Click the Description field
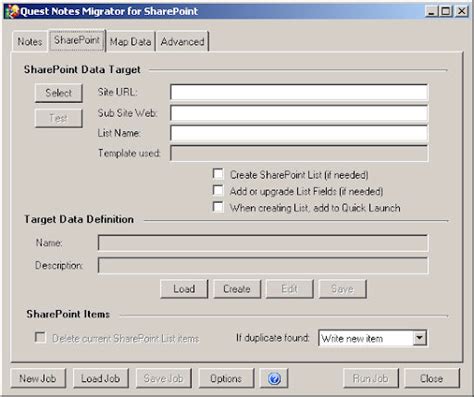The width and height of the screenshot is (474, 397). (263, 265)
